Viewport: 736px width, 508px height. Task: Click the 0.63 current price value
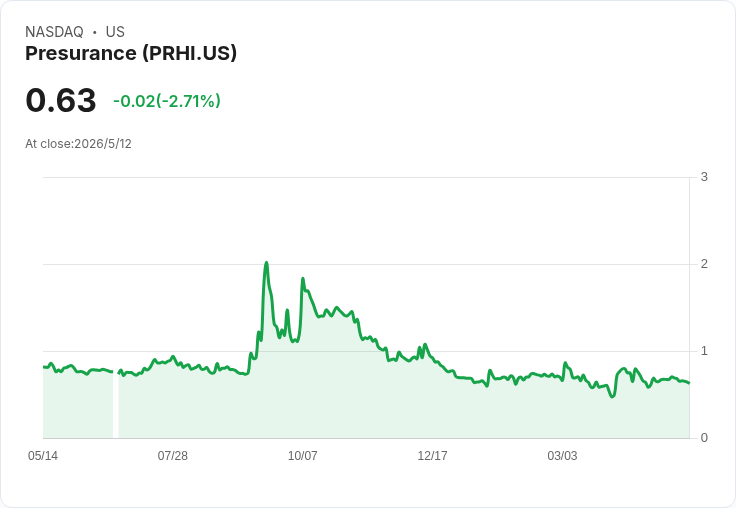tap(61, 100)
